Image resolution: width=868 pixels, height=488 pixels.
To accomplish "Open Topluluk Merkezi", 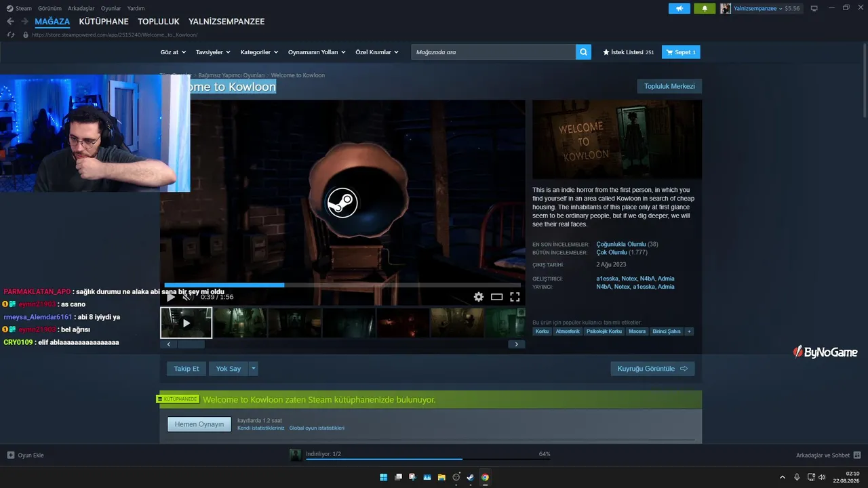I will click(x=669, y=86).
